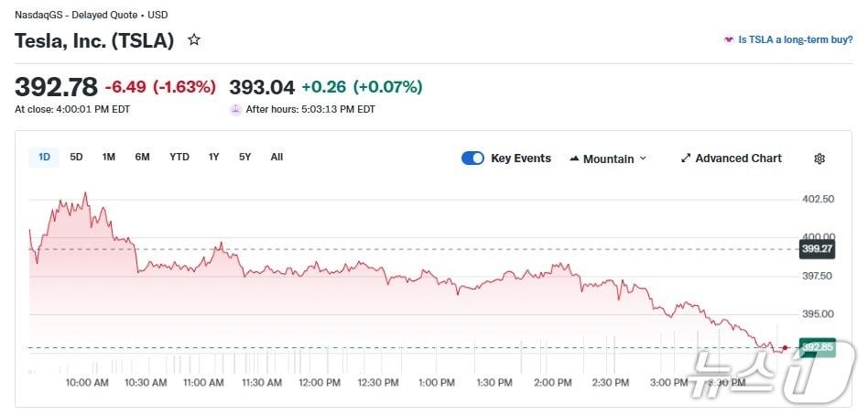Star TSLA to add to watchlist
This screenshot has height=416, width=868.
click(193, 40)
